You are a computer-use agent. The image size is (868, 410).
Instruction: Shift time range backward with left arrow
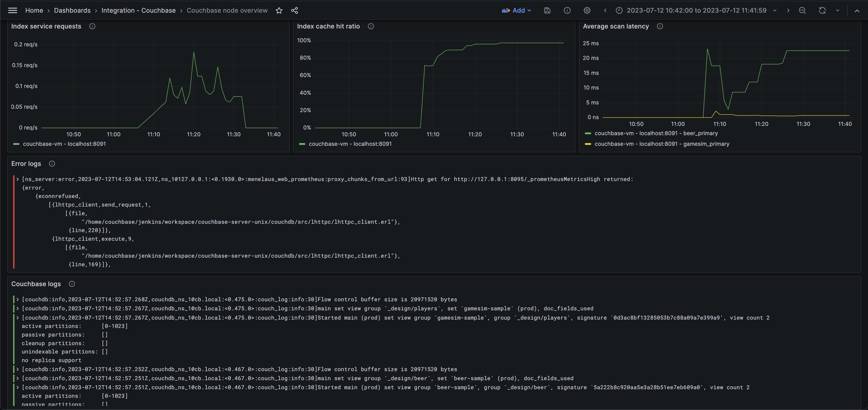(605, 10)
